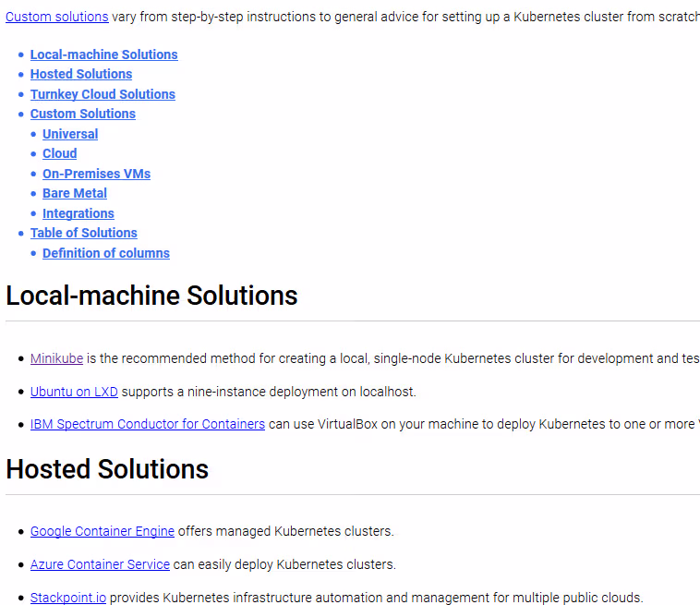Navigate to the Universal subsection

point(70,134)
